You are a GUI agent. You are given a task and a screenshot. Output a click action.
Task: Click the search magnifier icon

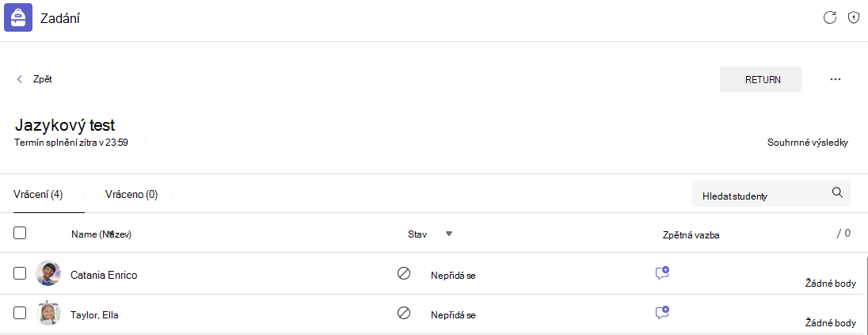(838, 192)
